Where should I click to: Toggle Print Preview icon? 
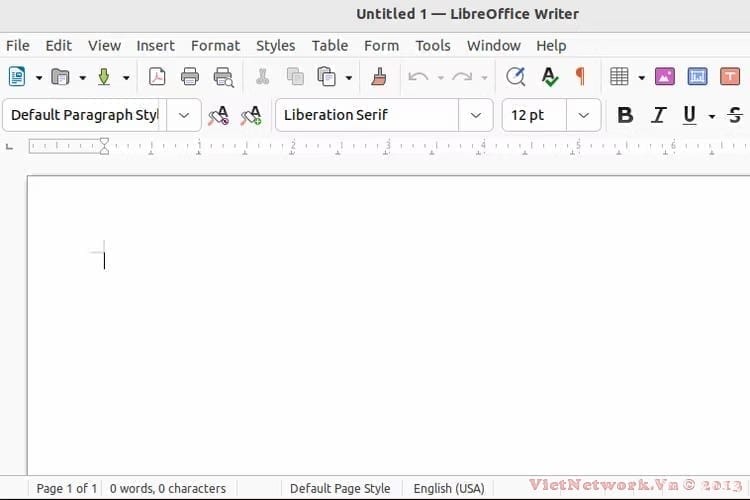223,77
